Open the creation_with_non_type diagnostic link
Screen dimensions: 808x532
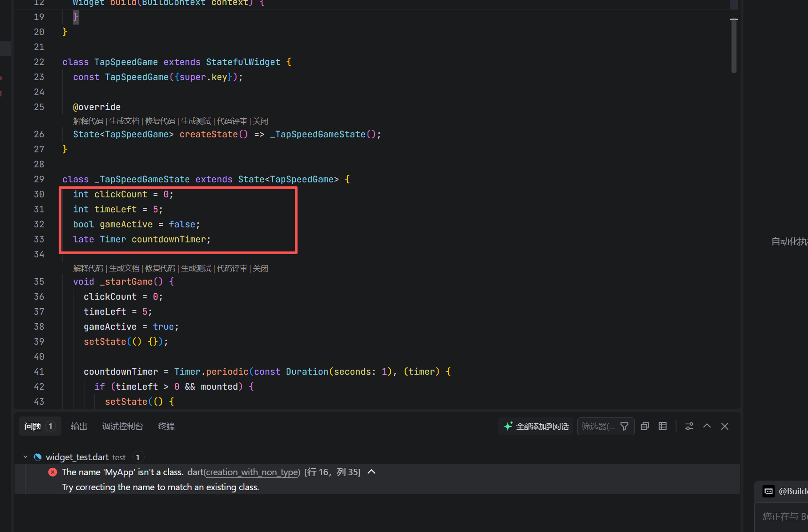[x=252, y=472]
